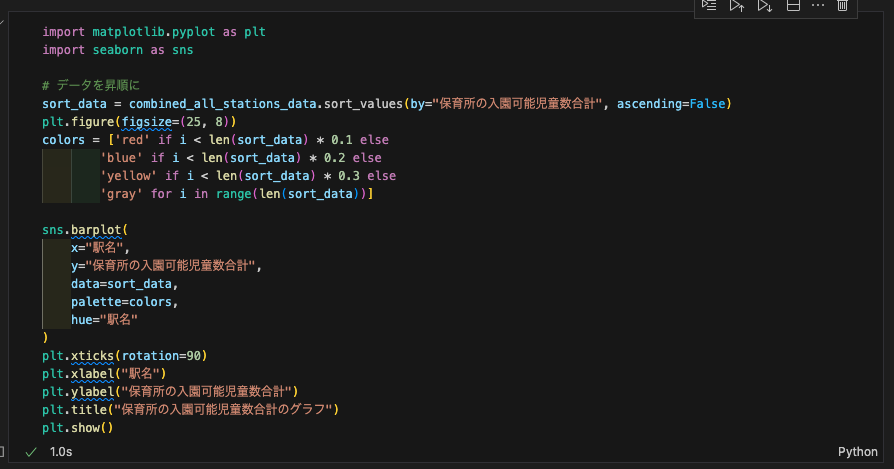Delete cell with trash icon
This screenshot has height=469, width=894.
pyautogui.click(x=842, y=6)
